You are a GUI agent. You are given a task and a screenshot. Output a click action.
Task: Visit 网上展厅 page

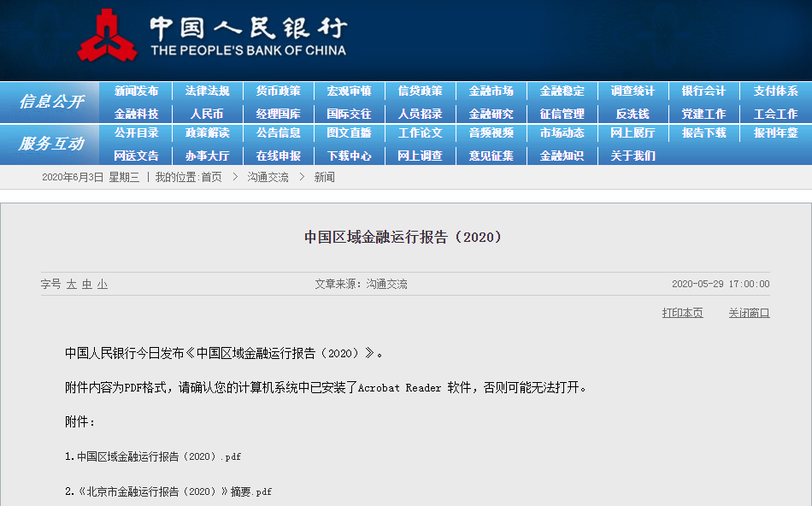pyautogui.click(x=633, y=133)
